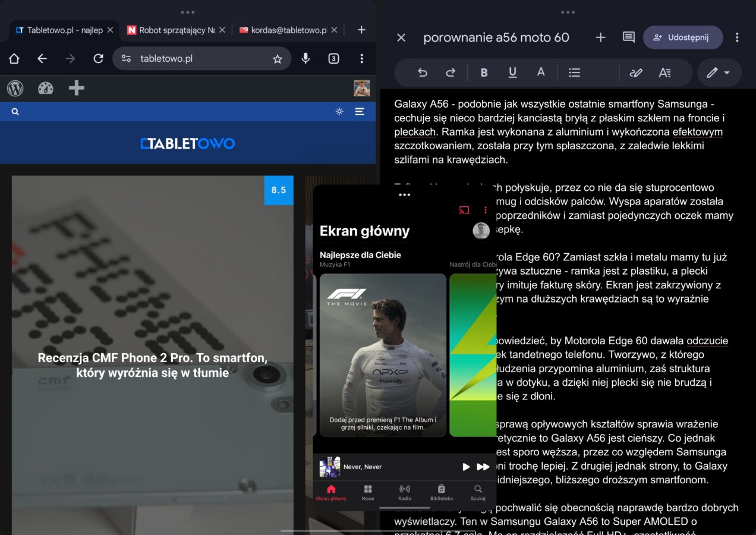Select the Ekran główny tab

pos(331,493)
